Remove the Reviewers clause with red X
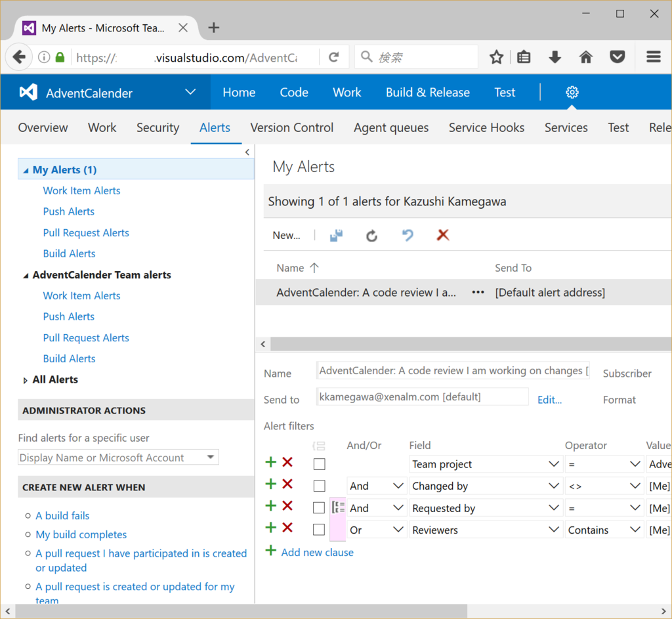This screenshot has height=619, width=672. coord(287,527)
